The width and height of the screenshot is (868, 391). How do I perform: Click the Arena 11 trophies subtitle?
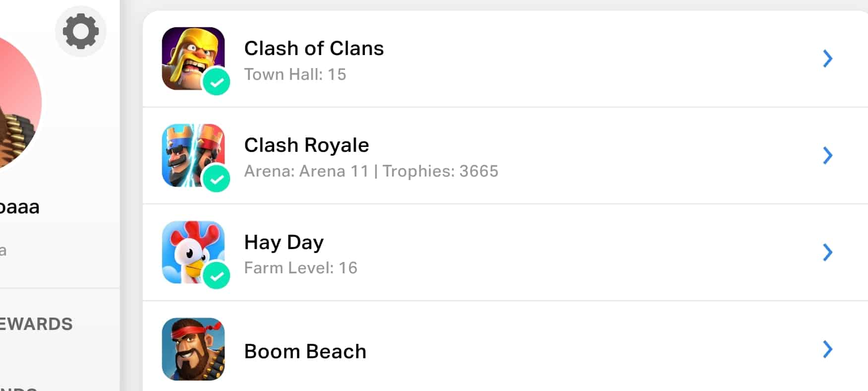click(371, 171)
